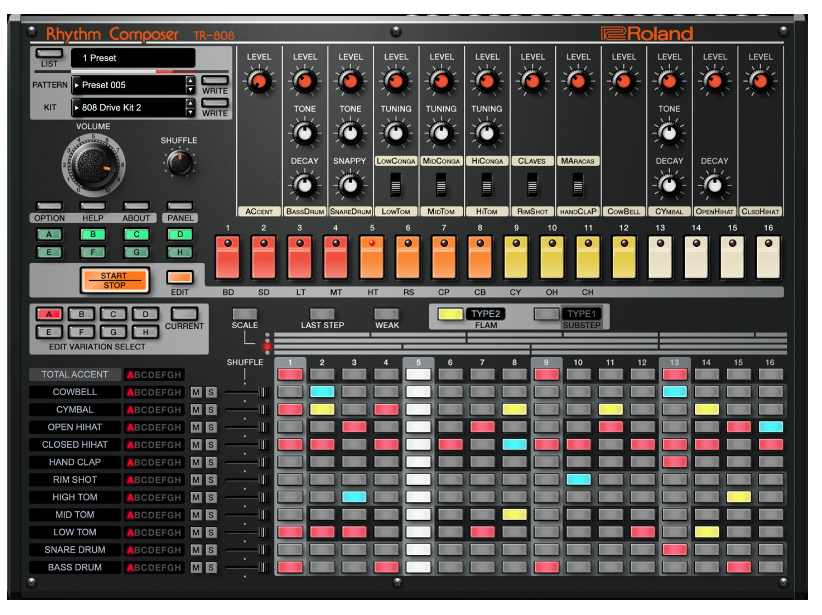Click the LowConga TUNING knob
822x615 pixels.
(396, 133)
